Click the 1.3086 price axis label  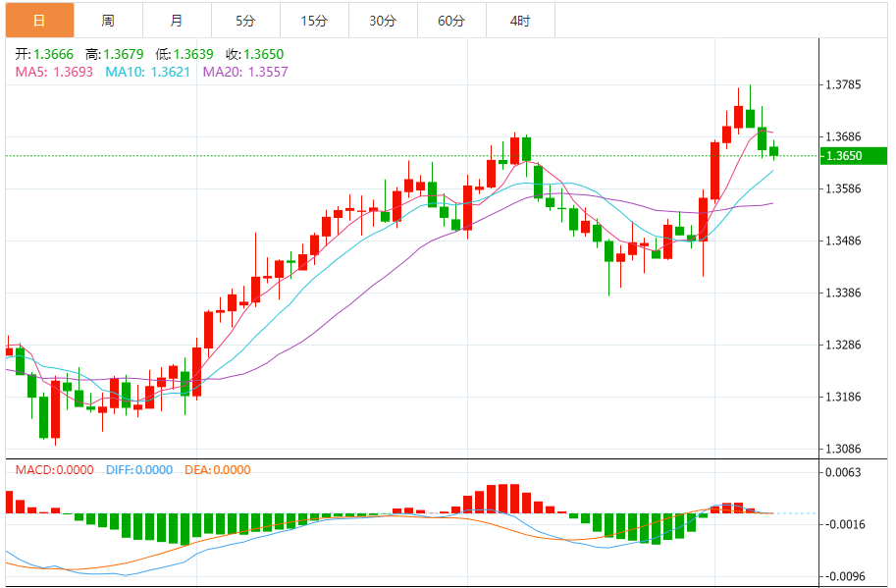click(843, 449)
